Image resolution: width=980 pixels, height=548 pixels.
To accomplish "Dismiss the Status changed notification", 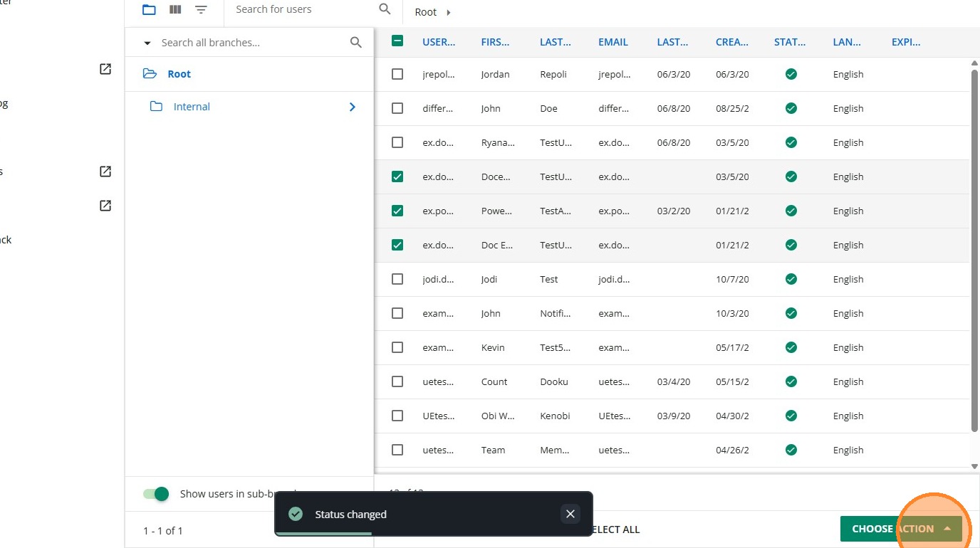I will pyautogui.click(x=570, y=514).
